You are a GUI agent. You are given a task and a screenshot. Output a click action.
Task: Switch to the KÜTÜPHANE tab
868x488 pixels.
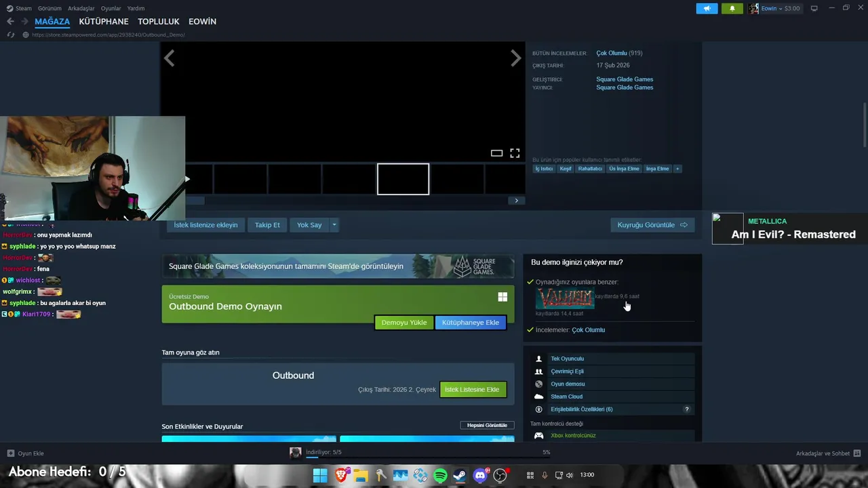coord(104,22)
